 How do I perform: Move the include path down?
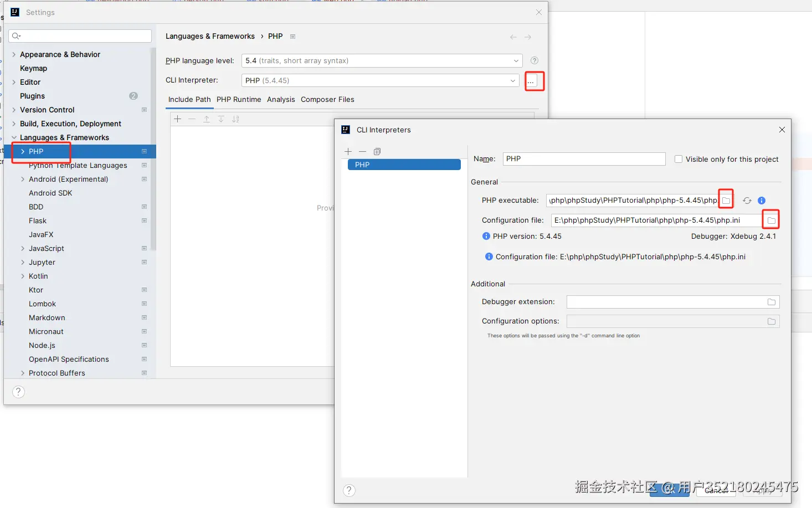click(x=221, y=119)
